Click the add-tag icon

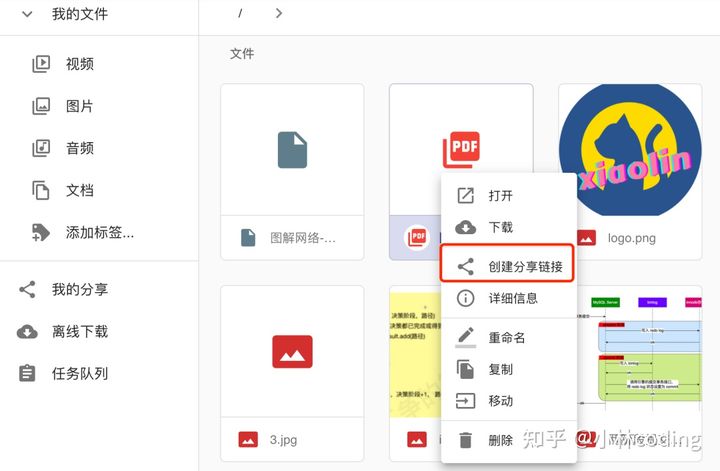point(41,232)
